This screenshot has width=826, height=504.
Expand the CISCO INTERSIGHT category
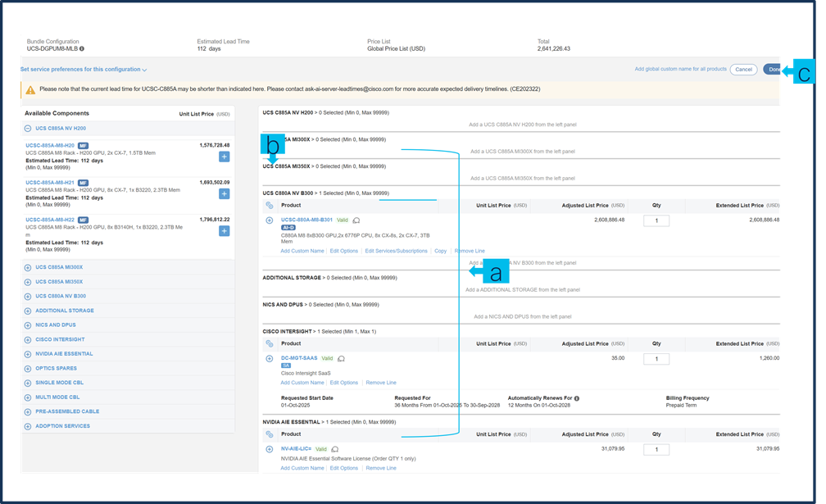[28, 339]
